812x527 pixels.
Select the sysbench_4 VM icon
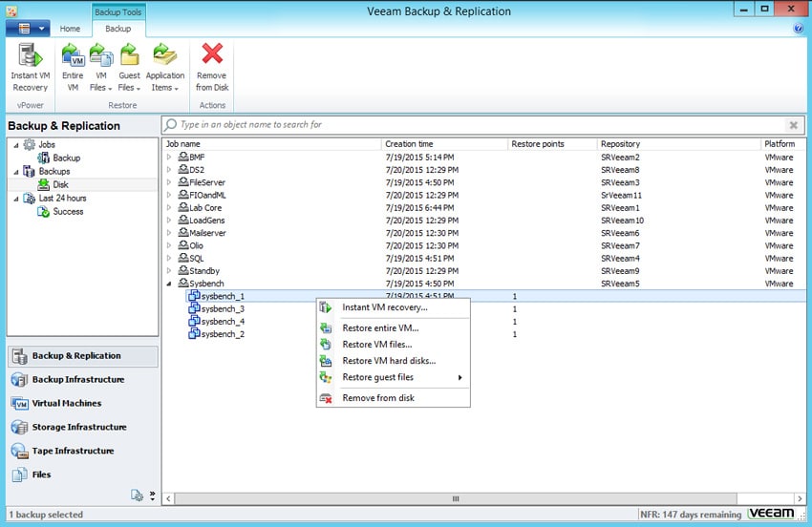click(194, 321)
